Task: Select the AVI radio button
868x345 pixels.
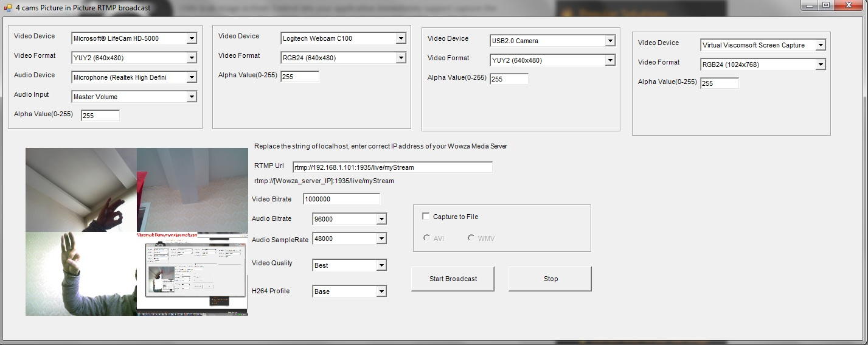Action: click(427, 238)
